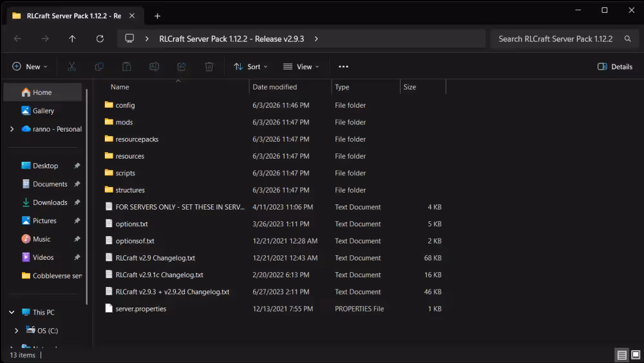Open the New dropdown menu
Viewport: 644px width, 363px height.
(30, 66)
